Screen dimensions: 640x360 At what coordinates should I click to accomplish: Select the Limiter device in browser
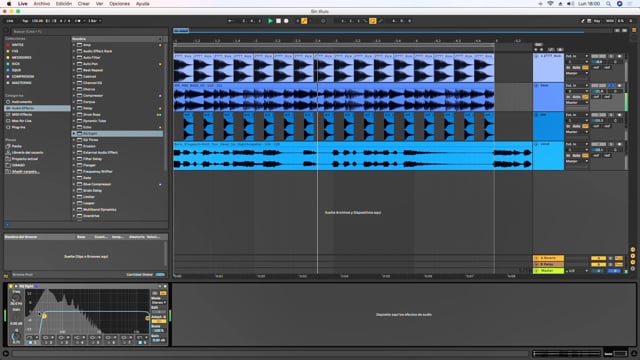tap(89, 197)
